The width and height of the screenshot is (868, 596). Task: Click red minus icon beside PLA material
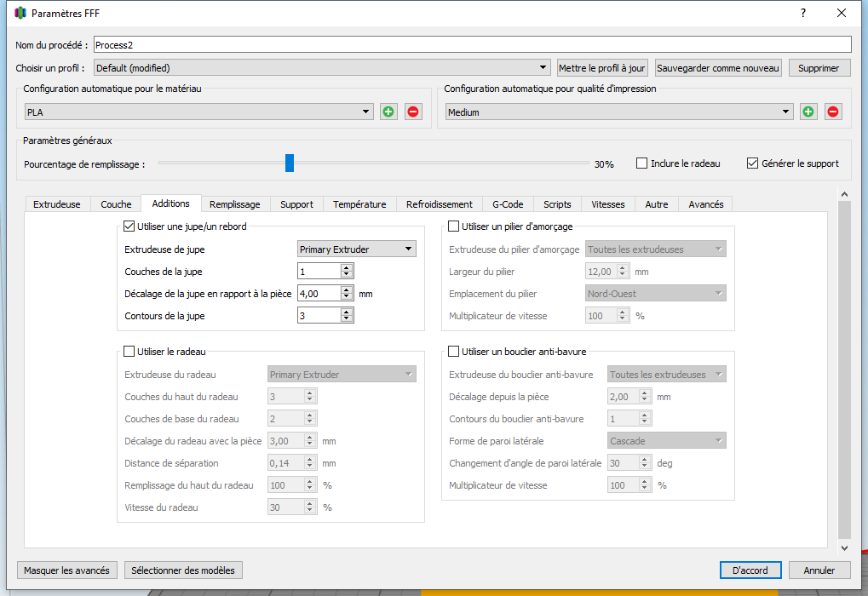[x=413, y=112]
